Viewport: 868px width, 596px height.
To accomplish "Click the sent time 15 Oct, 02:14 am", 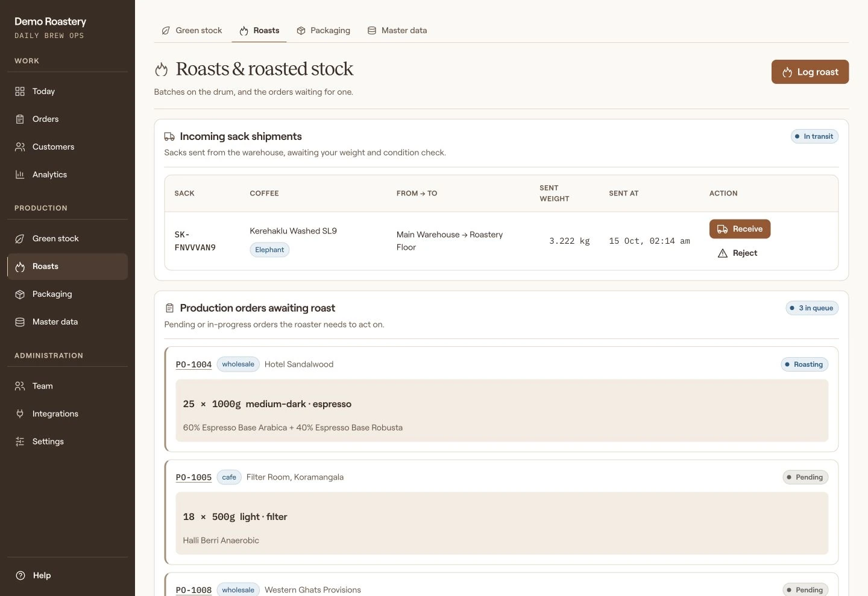I will pos(649,241).
